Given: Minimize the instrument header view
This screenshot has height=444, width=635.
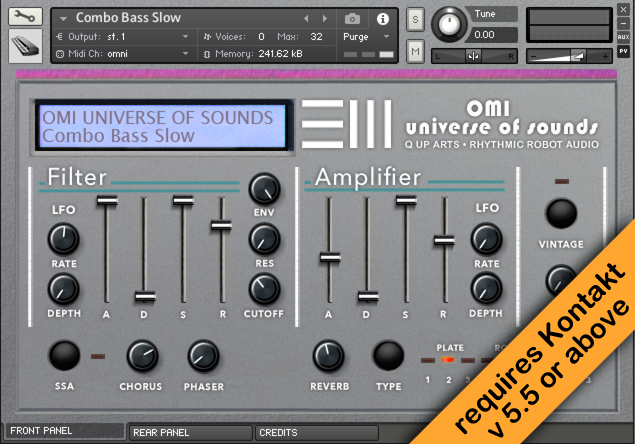Looking at the screenshot, I should tap(623, 23).
